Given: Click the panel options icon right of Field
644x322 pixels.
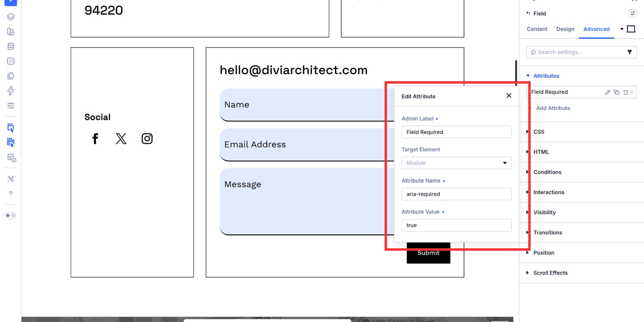Looking at the screenshot, I should tap(633, 13).
